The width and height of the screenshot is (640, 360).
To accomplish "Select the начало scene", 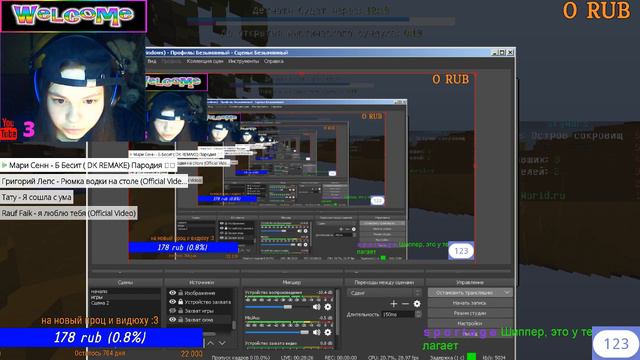I will coord(125,291).
